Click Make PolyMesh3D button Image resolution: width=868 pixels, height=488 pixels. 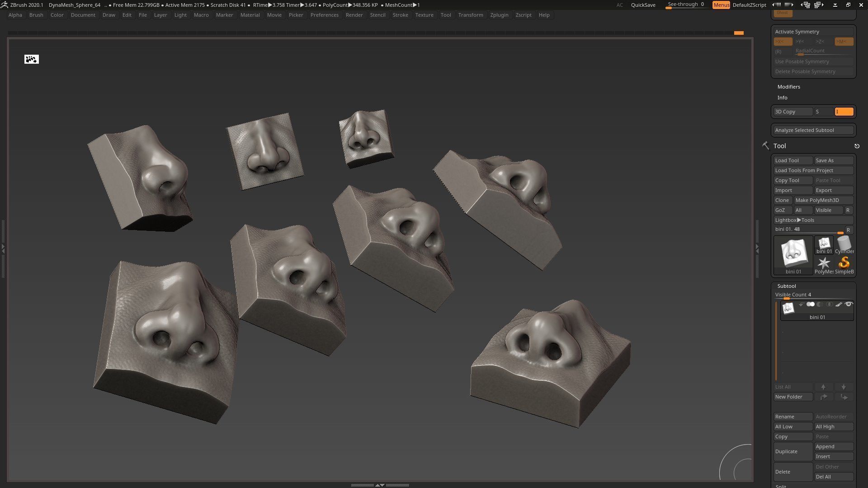pos(823,200)
